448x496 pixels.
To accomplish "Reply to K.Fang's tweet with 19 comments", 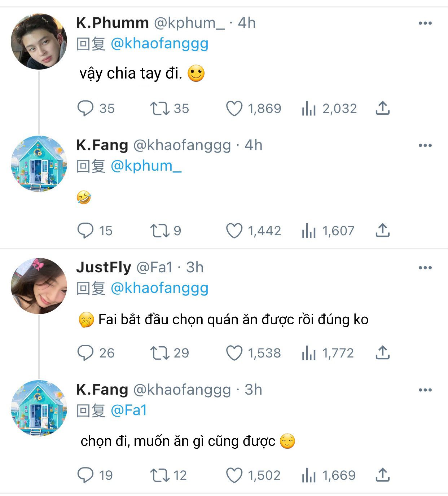I will (x=85, y=475).
